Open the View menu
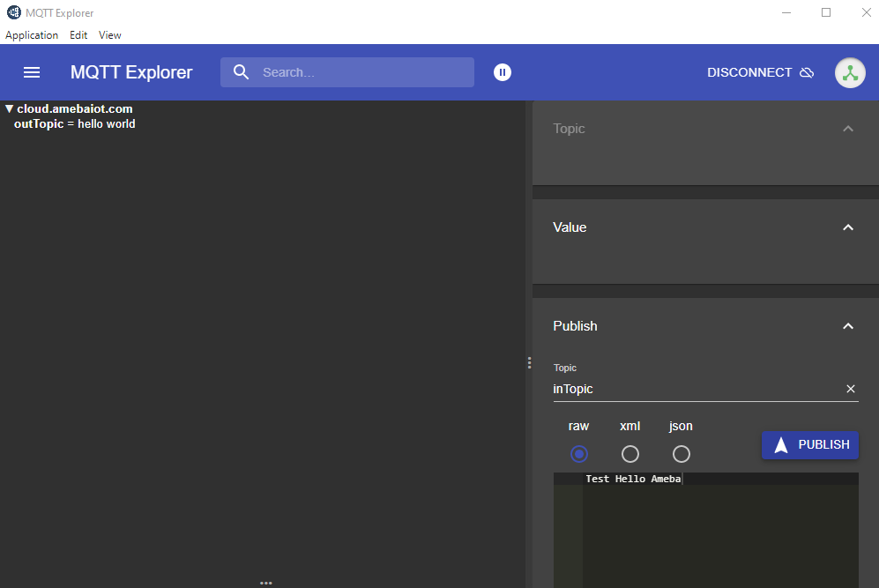The image size is (879, 588). [110, 35]
